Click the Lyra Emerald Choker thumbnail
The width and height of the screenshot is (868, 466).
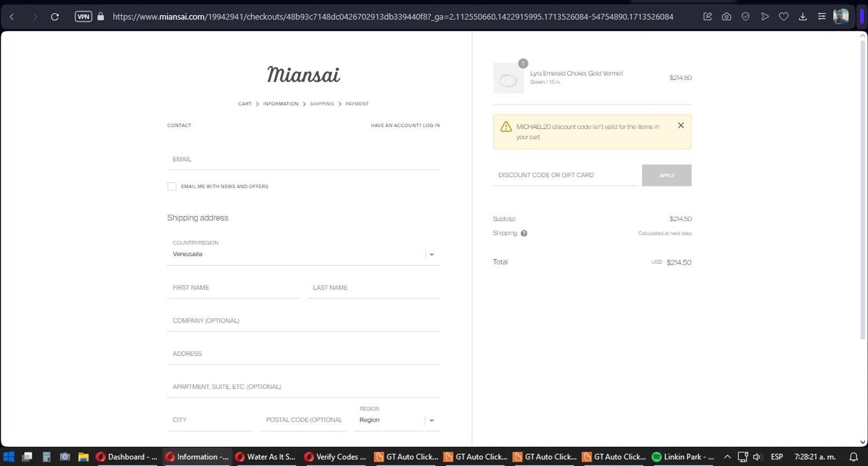[508, 78]
